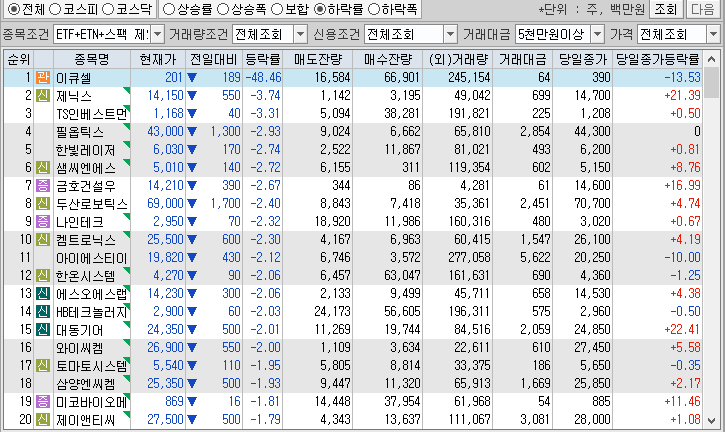Select the 한빛레이저 stock name

click(86, 150)
